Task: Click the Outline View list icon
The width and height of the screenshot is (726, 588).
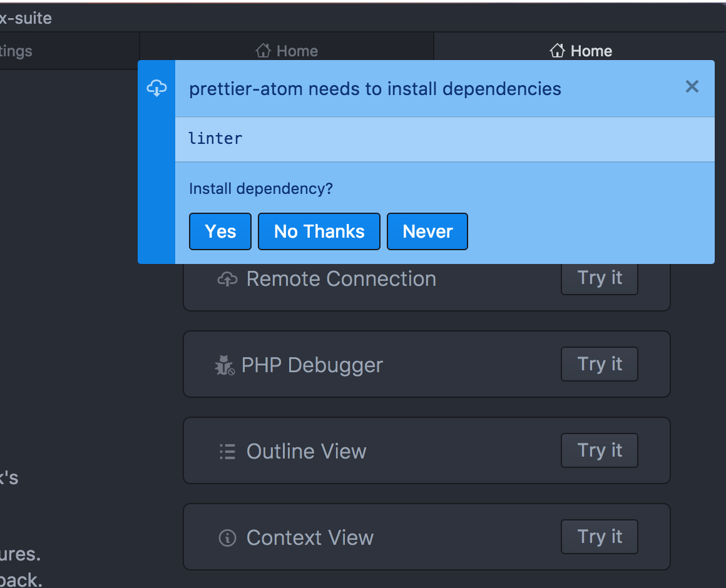Action: point(227,452)
